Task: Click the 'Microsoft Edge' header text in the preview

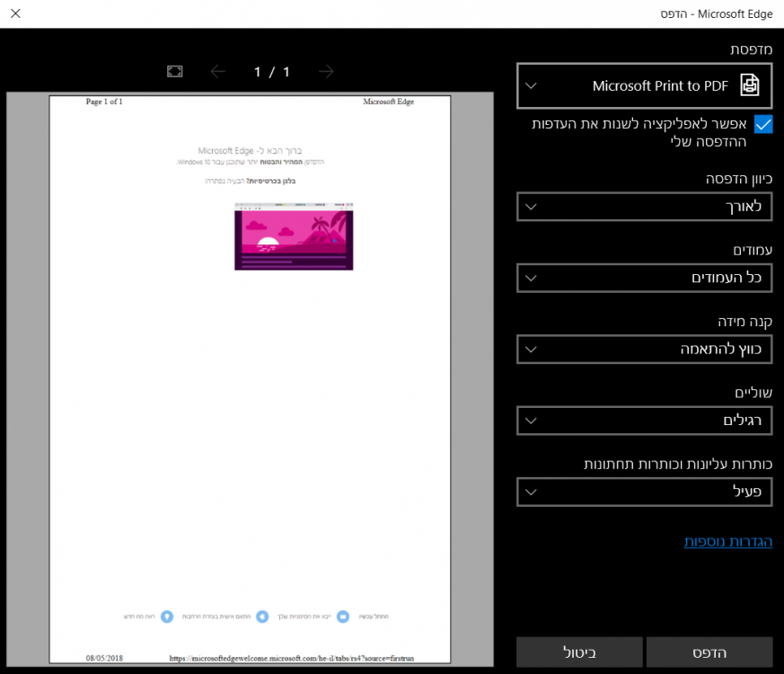Action: [389, 102]
